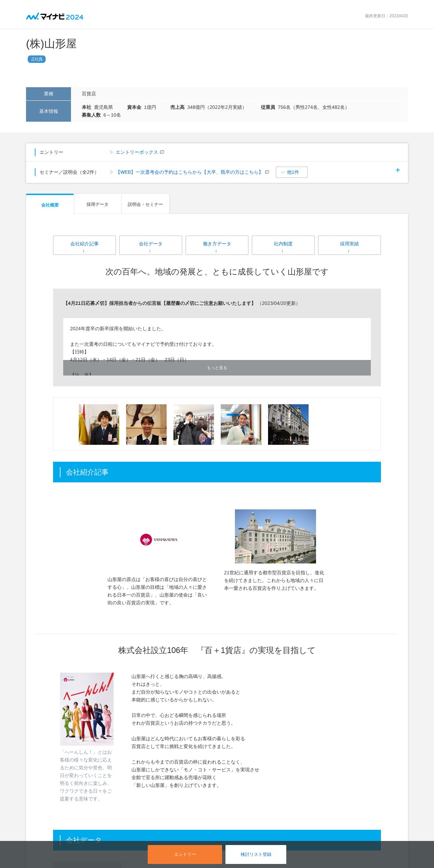
Task: Click the YAMAKATAYA logo image
Action: pyautogui.click(x=159, y=539)
